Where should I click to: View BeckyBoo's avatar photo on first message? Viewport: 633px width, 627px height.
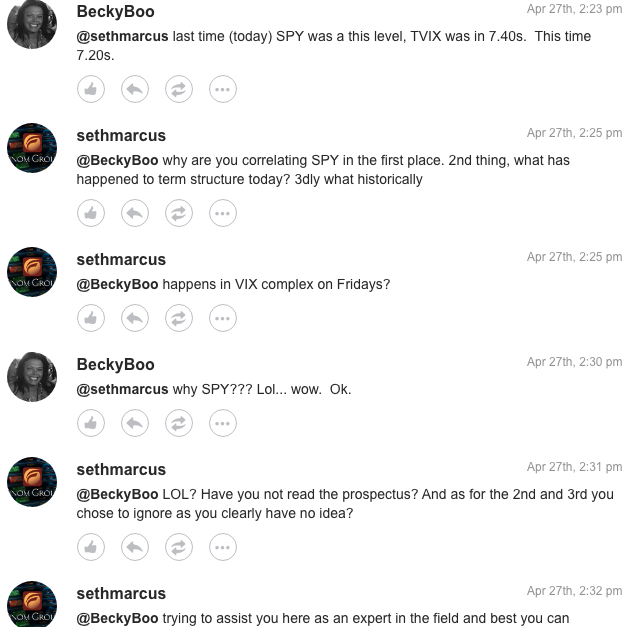32,23
